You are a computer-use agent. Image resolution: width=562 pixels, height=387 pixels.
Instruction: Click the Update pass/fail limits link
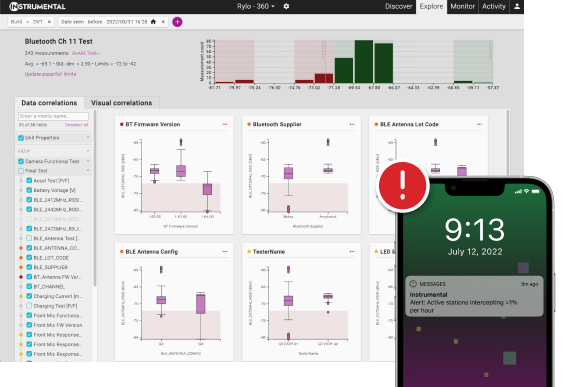[x=50, y=74]
